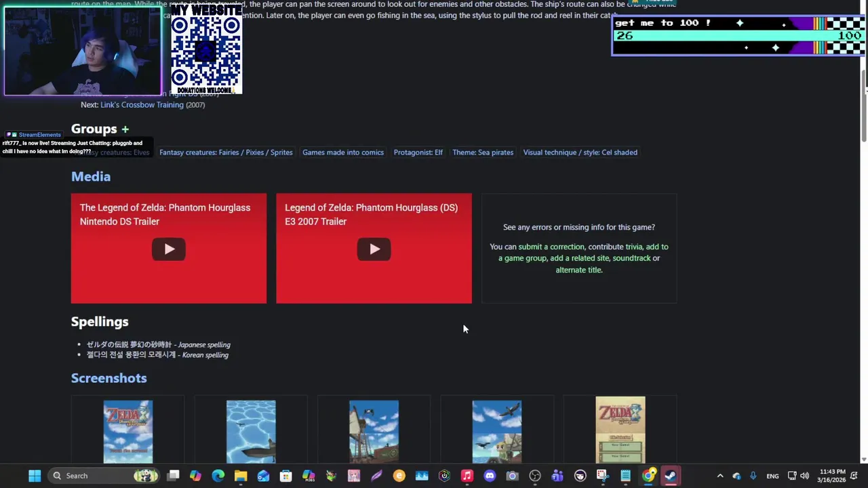Viewport: 868px width, 488px height.
Task: Open Microsoft Store from the taskbar
Action: coord(285,476)
